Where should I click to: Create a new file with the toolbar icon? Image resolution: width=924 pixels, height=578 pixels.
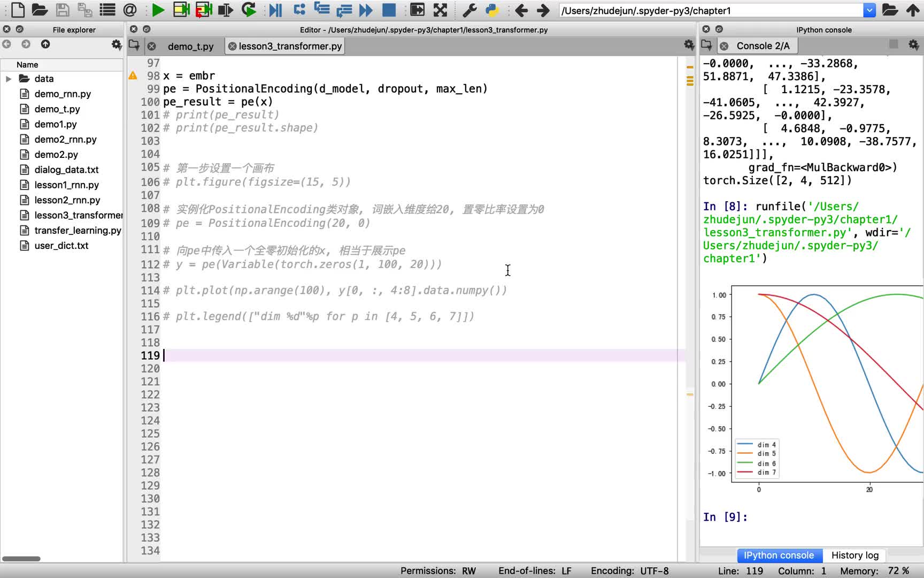[18, 10]
